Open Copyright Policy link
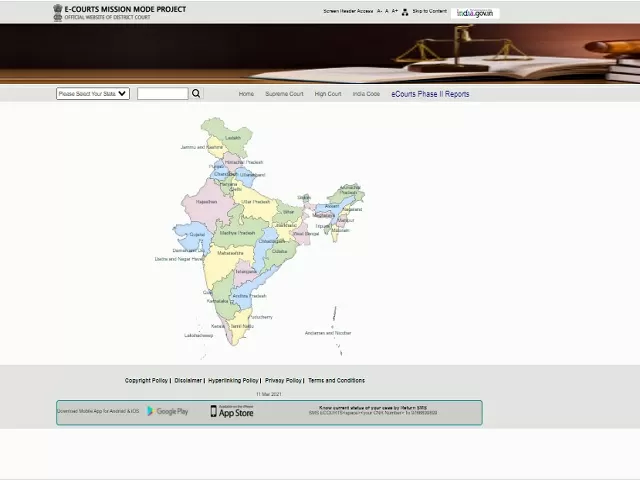Image resolution: width=640 pixels, height=480 pixels. (x=147, y=380)
